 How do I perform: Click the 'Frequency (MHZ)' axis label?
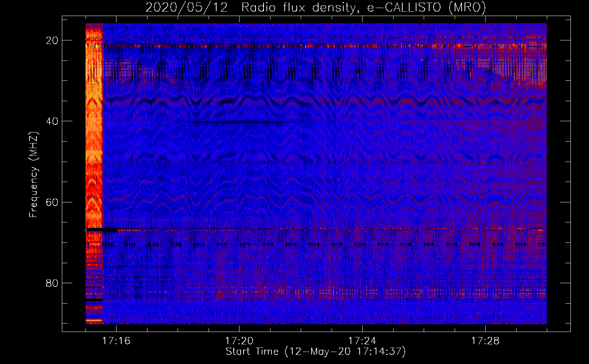coord(33,175)
